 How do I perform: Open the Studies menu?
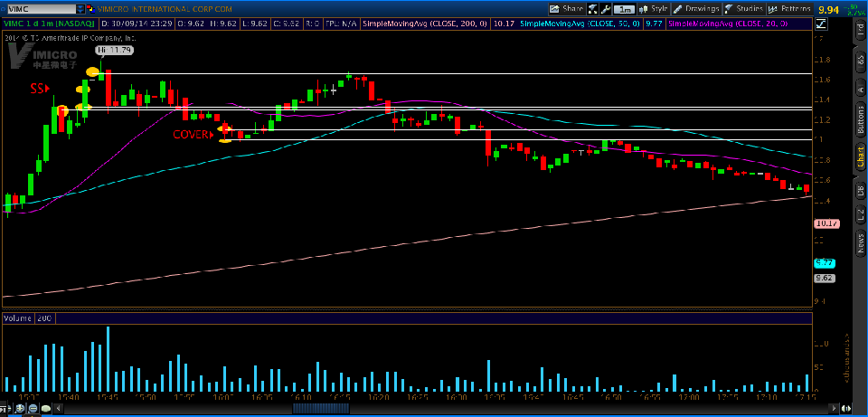click(x=744, y=9)
